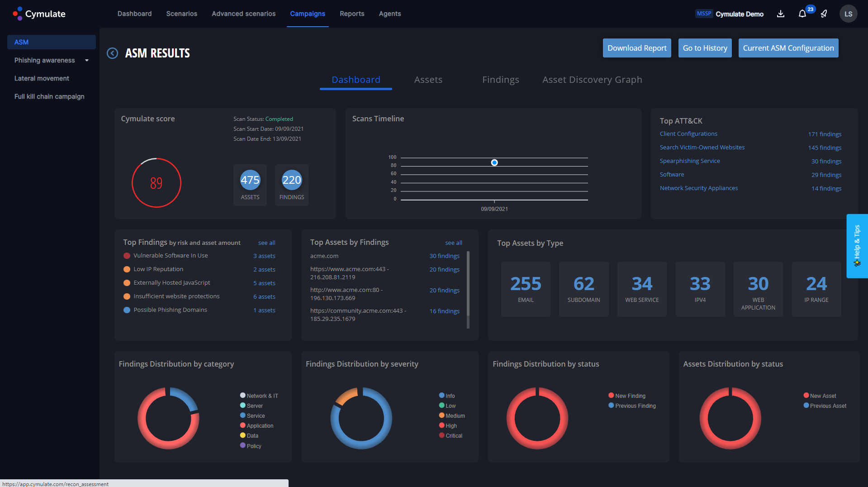868x487 pixels.
Task: Click the Download Report button
Action: (637, 48)
